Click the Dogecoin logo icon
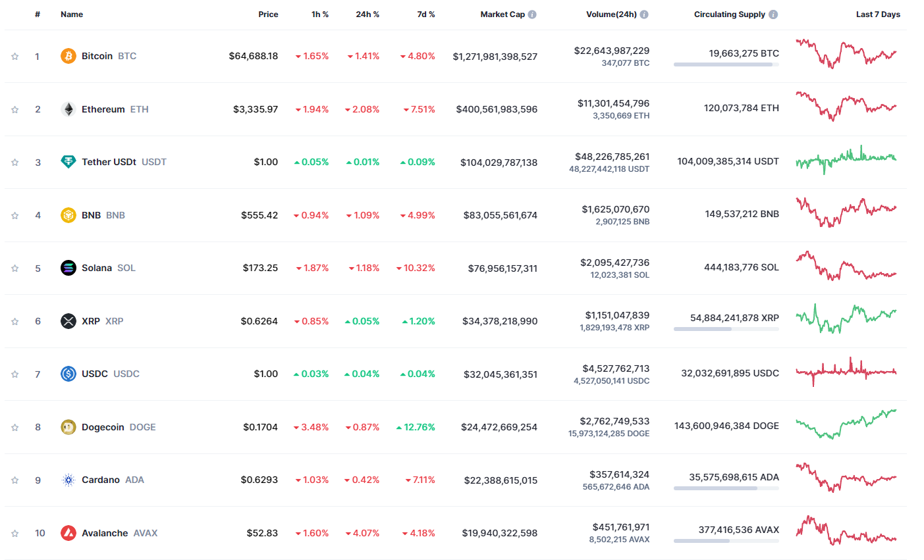The image size is (924, 560). click(68, 427)
